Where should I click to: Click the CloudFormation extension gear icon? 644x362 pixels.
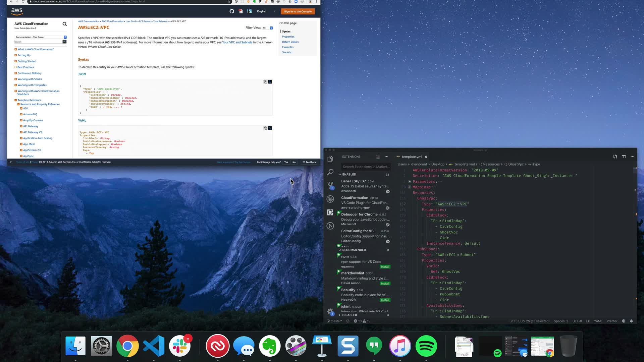[x=388, y=208]
